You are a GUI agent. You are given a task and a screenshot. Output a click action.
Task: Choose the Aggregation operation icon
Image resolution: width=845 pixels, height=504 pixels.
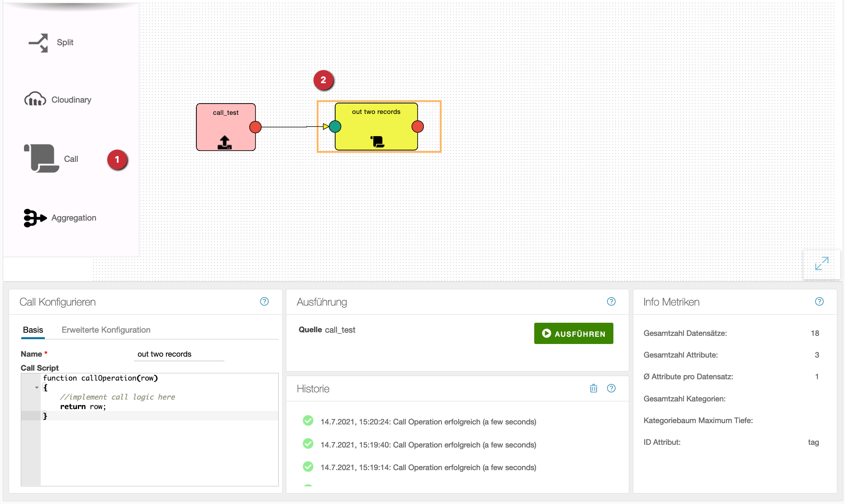(35, 218)
